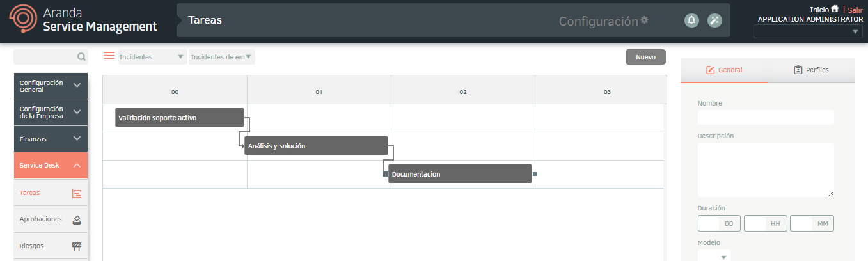Open the notifications bell icon
The image size is (868, 261).
click(x=691, y=20)
